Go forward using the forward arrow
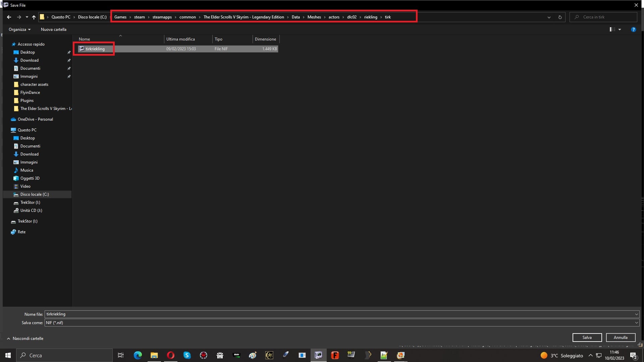 point(19,17)
